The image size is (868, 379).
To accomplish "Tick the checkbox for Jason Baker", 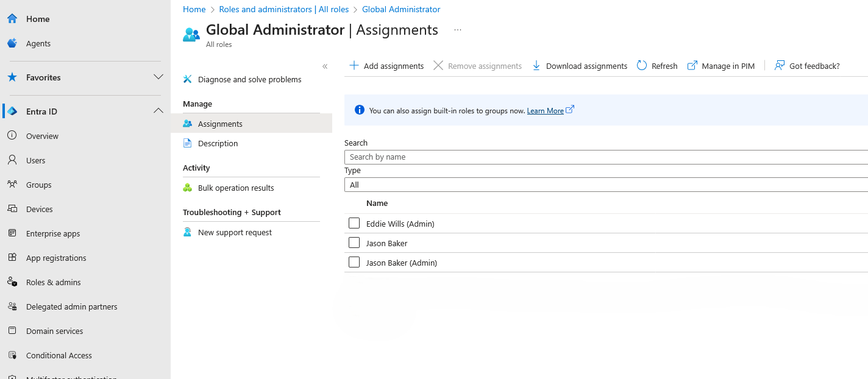I will pos(354,243).
